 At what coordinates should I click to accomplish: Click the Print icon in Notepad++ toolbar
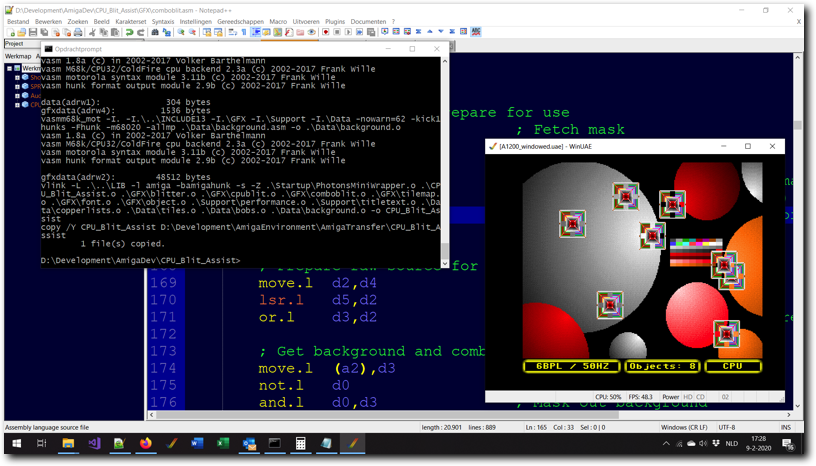78,32
